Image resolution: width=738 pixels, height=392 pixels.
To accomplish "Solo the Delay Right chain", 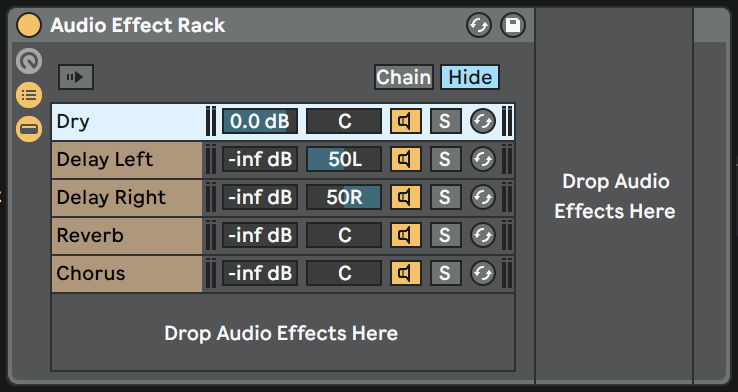I will (445, 198).
